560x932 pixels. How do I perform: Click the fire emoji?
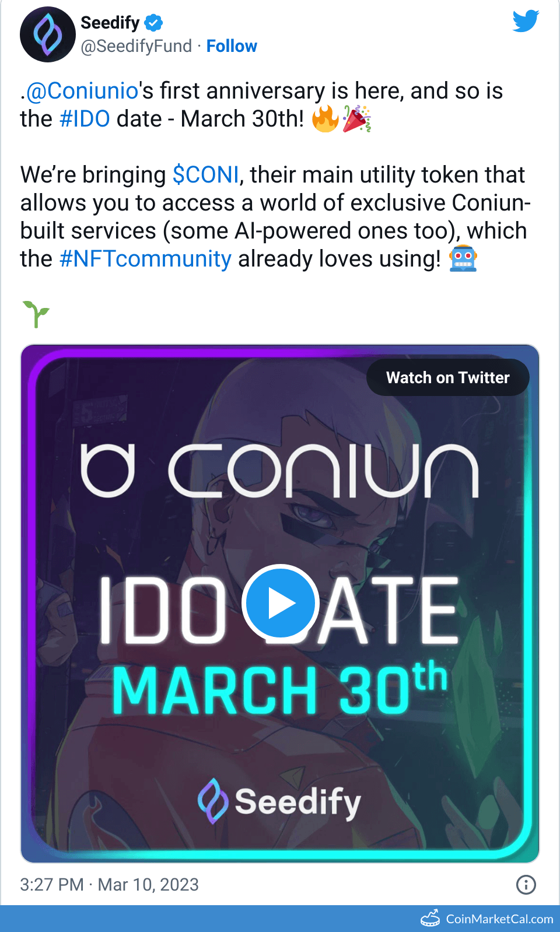tap(325, 119)
